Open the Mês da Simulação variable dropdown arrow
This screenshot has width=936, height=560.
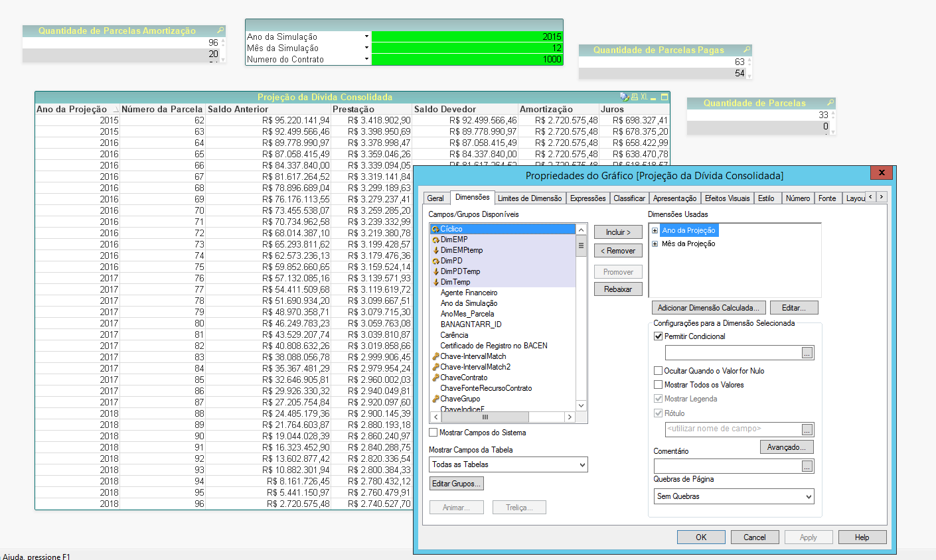click(x=366, y=48)
